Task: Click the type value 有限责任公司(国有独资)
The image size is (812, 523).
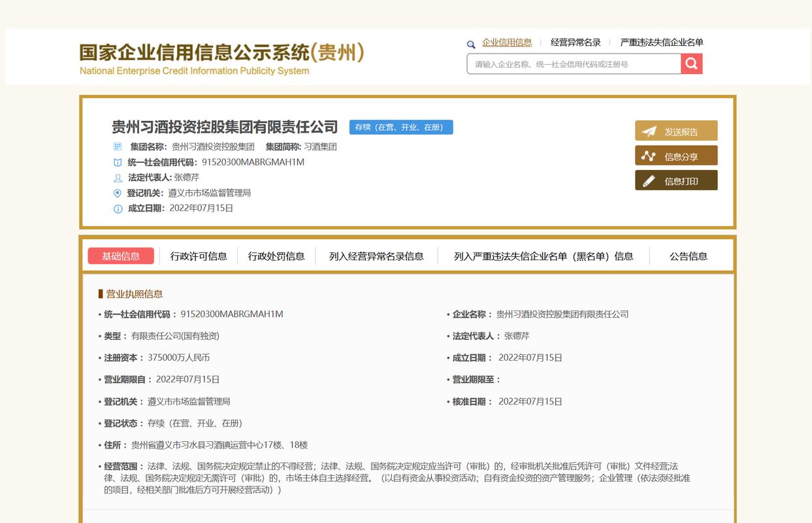Action: [175, 336]
